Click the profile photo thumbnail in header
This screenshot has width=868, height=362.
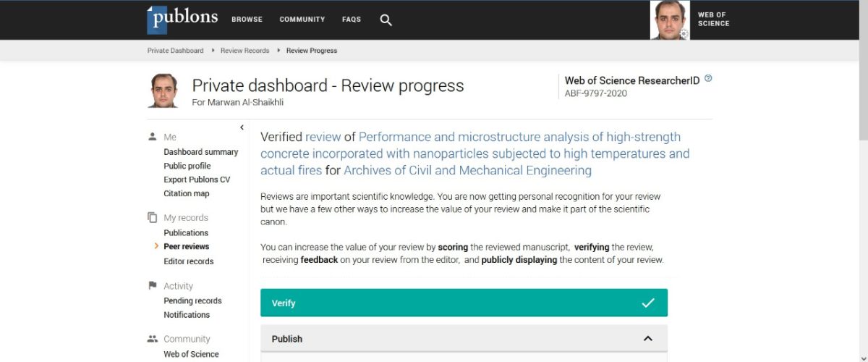click(669, 19)
